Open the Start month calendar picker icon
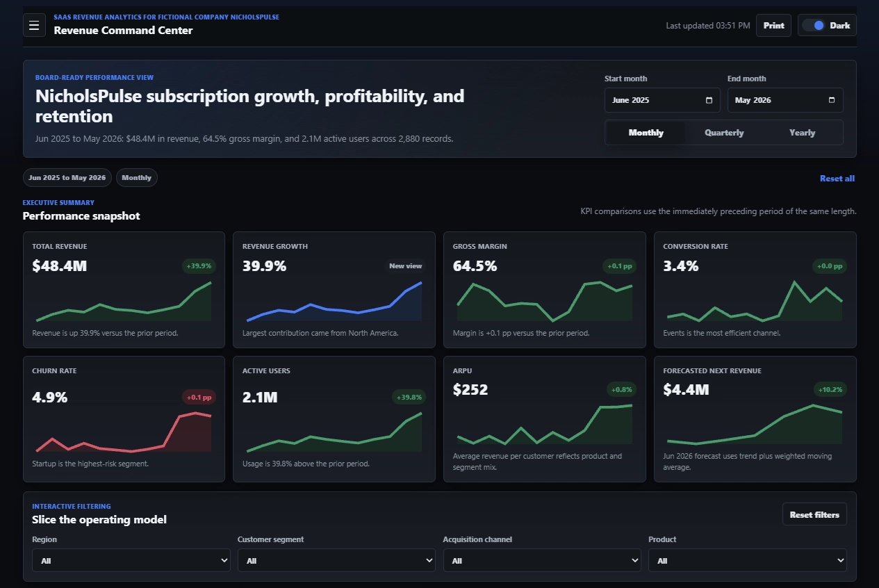The height and width of the screenshot is (588, 879). point(709,100)
